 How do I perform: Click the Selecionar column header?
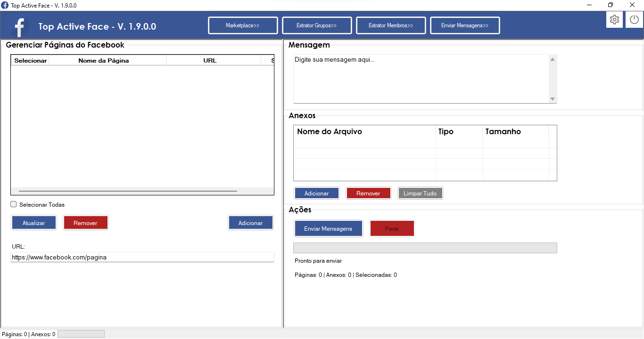pos(30,60)
